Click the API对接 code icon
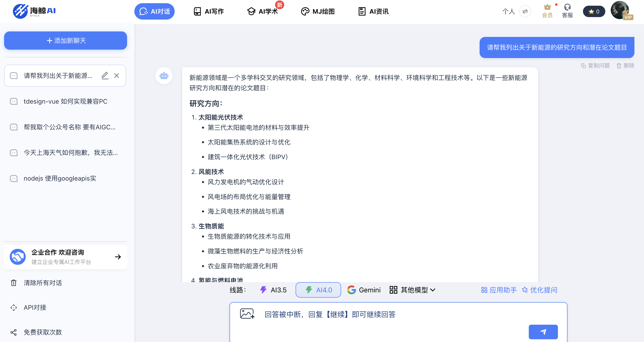The width and height of the screenshot is (644, 342). (14, 307)
